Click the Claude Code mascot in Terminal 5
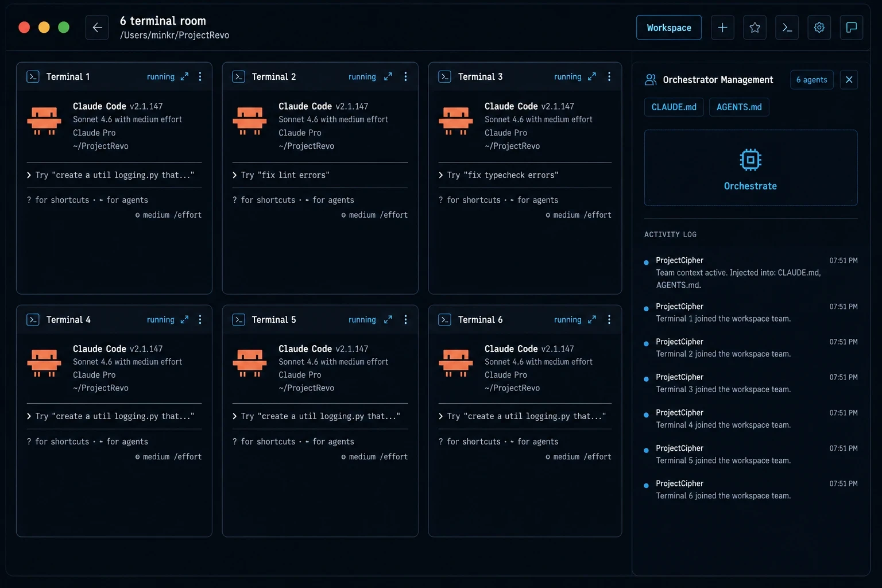Screen dimensions: 882x588 point(250,363)
